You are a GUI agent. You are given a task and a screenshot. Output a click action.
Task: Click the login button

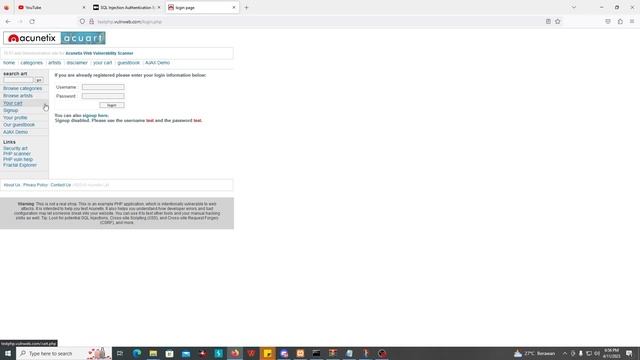point(112,105)
